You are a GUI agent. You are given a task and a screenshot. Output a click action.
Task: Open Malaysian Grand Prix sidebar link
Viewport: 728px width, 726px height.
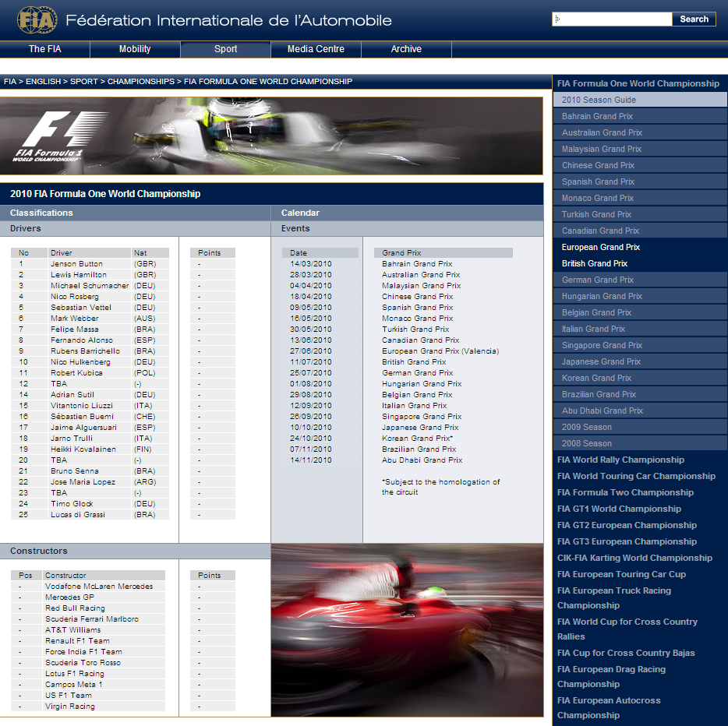click(x=640, y=149)
